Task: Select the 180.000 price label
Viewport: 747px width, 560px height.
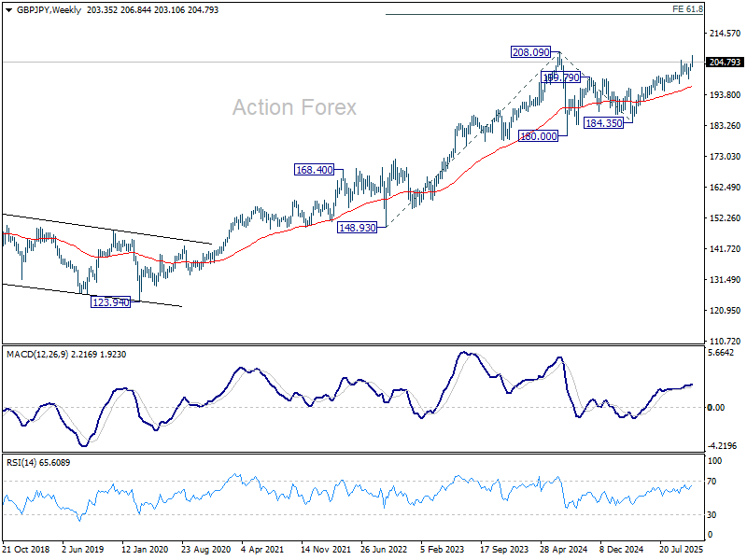Action: tap(539, 135)
